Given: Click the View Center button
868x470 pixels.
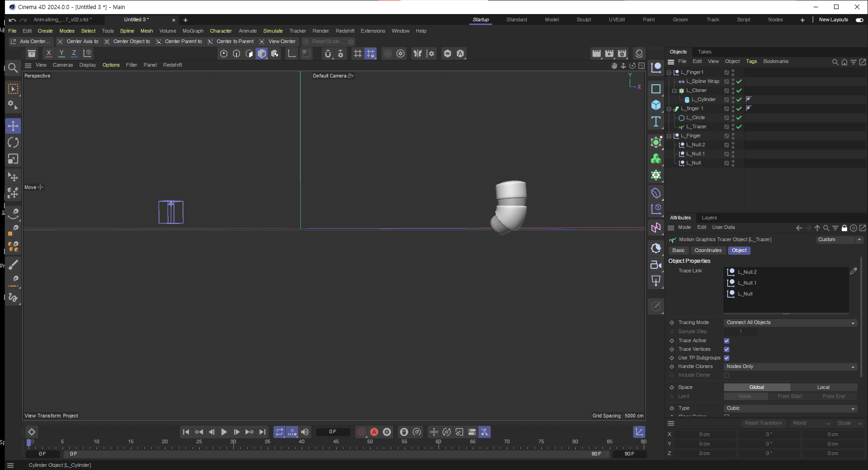Looking at the screenshot, I should click(x=278, y=42).
